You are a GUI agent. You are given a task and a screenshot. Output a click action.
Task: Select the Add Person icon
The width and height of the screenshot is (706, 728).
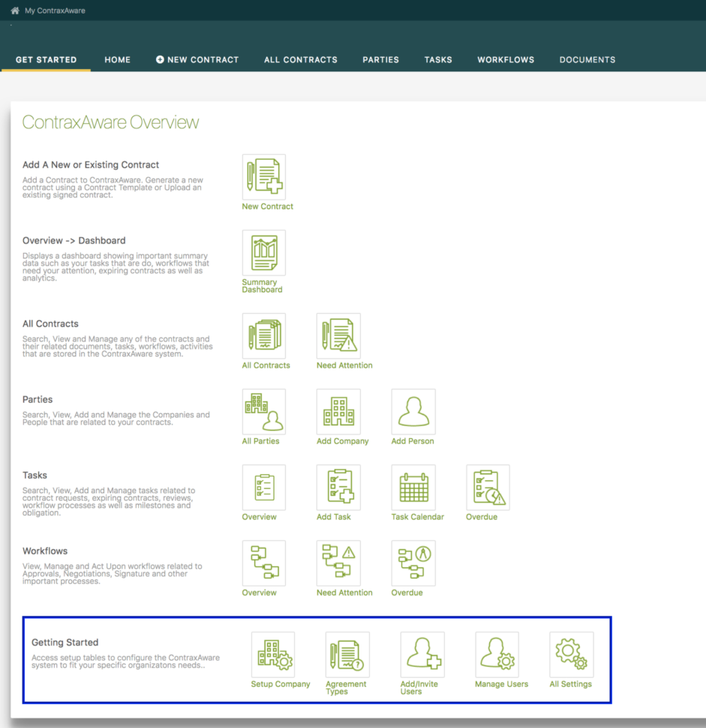click(413, 411)
